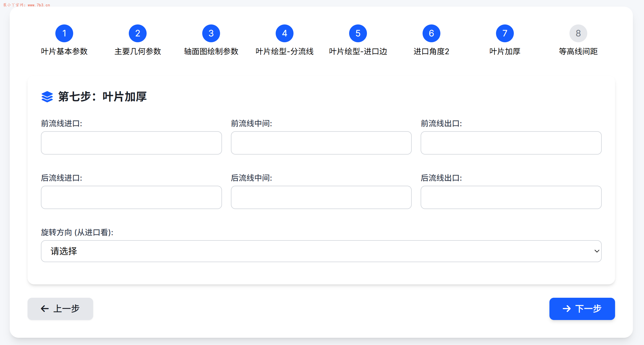Focus the 后流线中间 input field
The height and width of the screenshot is (345, 644).
click(321, 197)
